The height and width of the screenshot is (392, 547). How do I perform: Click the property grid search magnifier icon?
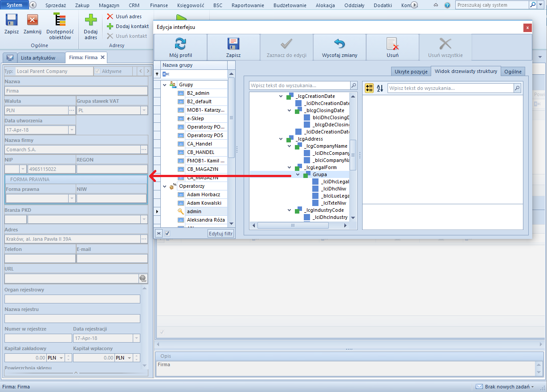(517, 88)
